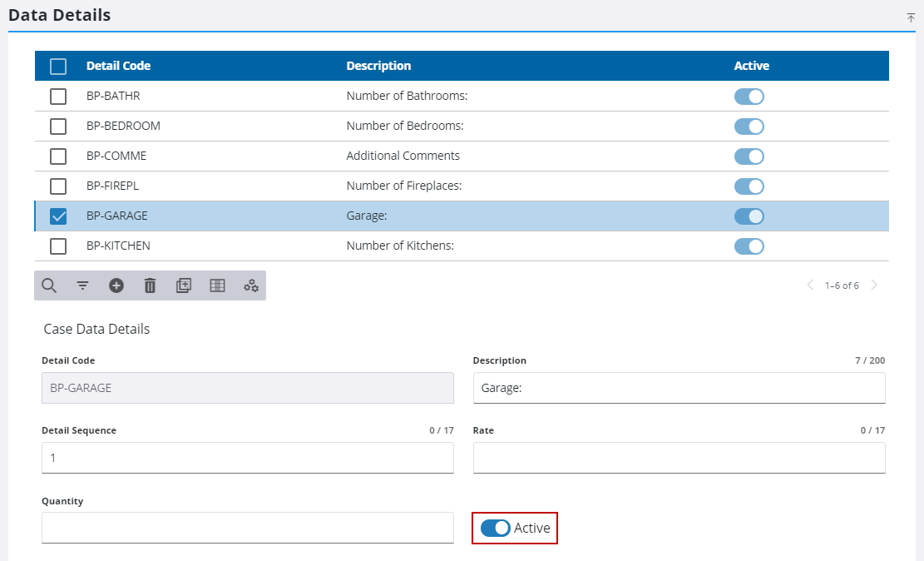Click into the Quantity input field

248,528
